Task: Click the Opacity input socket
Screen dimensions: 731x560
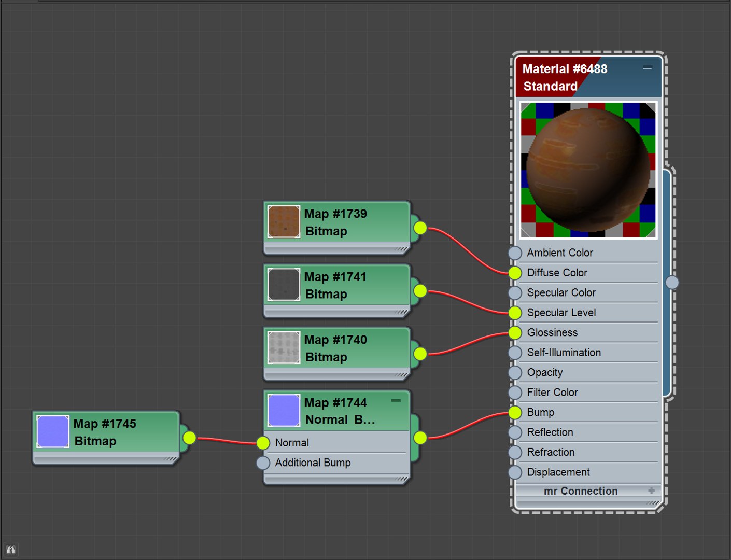Action: coord(515,373)
